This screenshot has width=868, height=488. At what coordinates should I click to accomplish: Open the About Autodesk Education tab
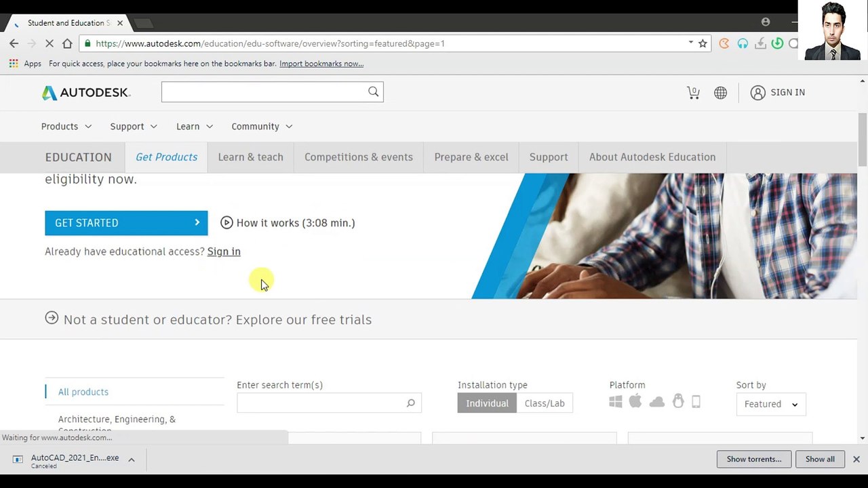652,157
